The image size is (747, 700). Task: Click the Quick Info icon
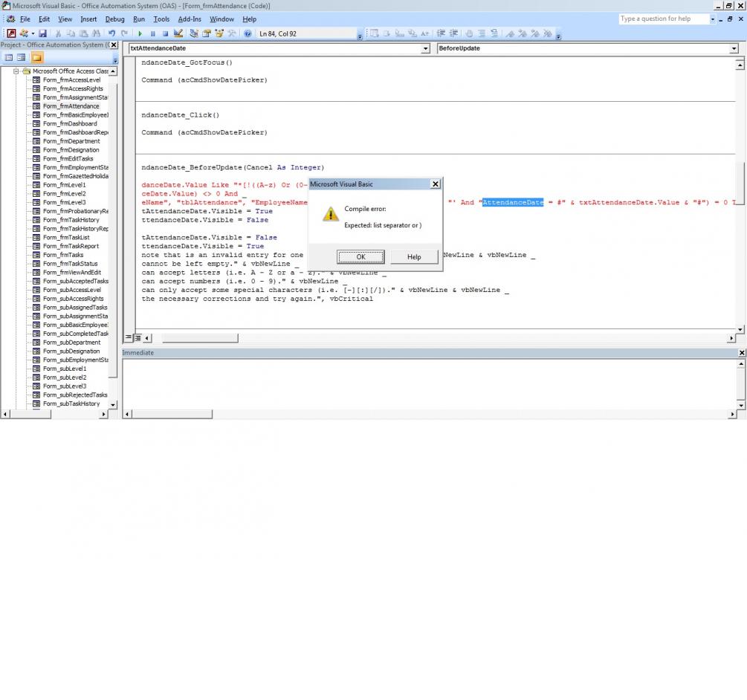[400, 33]
